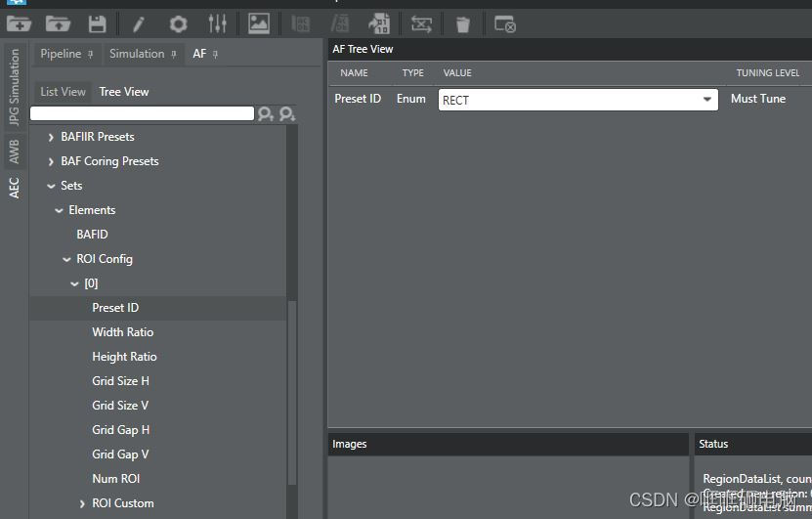Click the search input field in tree panel
The image size is (812, 519).
coord(142,113)
